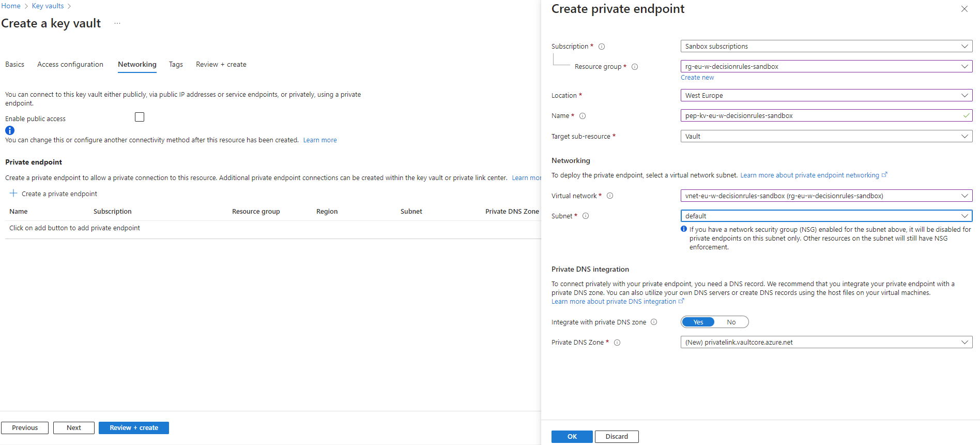Click the Virtual network info icon

pyautogui.click(x=610, y=196)
